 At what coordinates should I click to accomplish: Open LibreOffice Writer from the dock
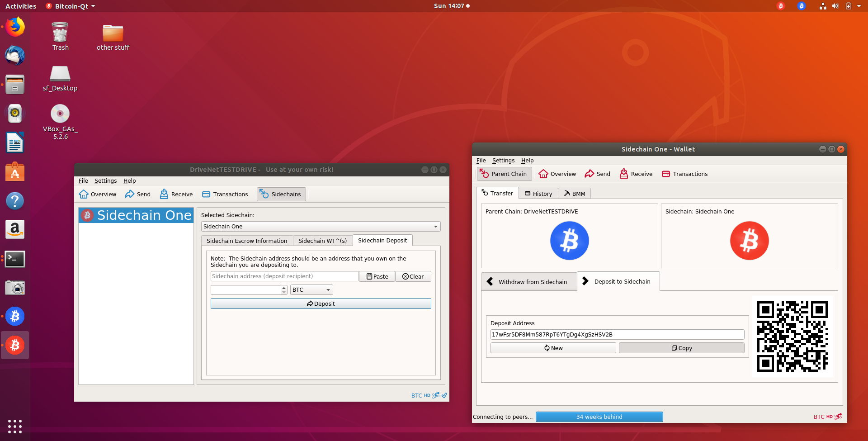(x=15, y=142)
